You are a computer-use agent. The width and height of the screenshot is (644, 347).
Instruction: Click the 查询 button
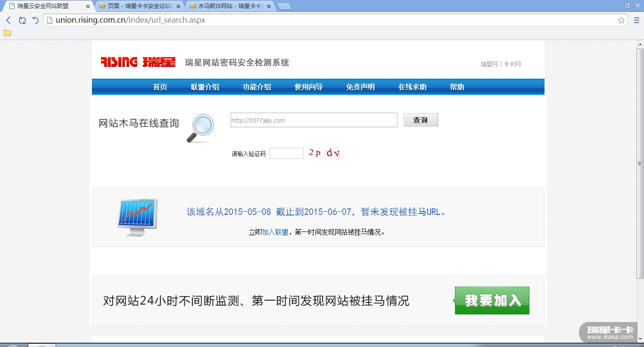tap(421, 120)
